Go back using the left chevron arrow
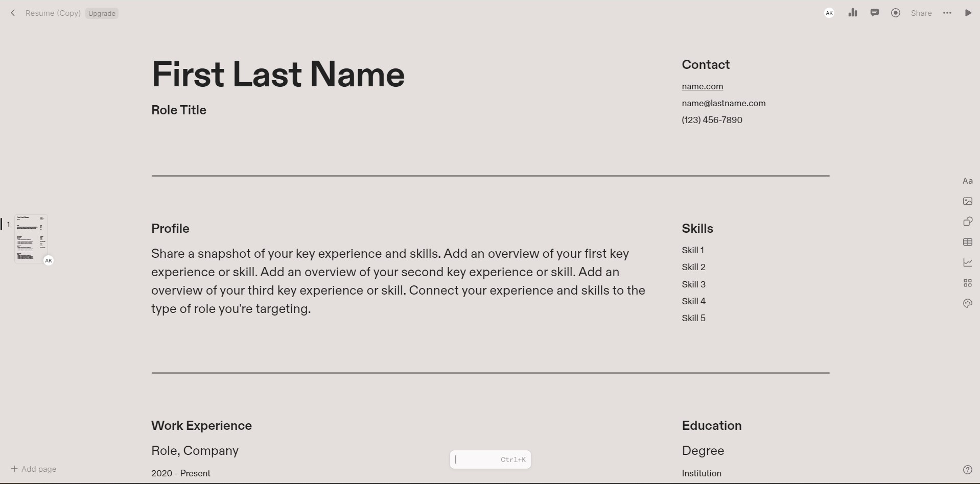 [x=13, y=13]
